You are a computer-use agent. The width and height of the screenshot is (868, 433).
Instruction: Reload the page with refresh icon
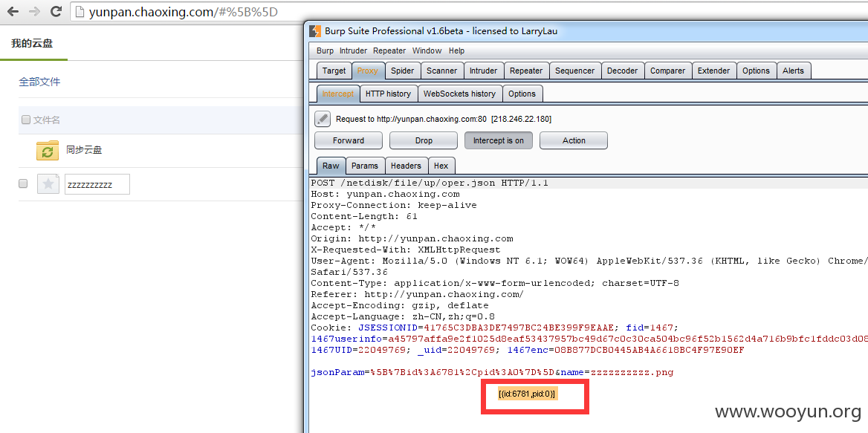56,11
